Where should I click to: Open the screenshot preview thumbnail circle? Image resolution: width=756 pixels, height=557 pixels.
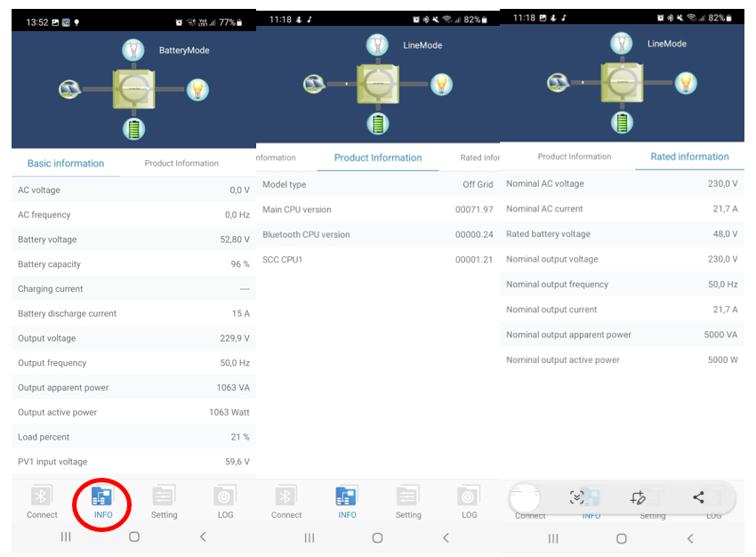point(527,498)
